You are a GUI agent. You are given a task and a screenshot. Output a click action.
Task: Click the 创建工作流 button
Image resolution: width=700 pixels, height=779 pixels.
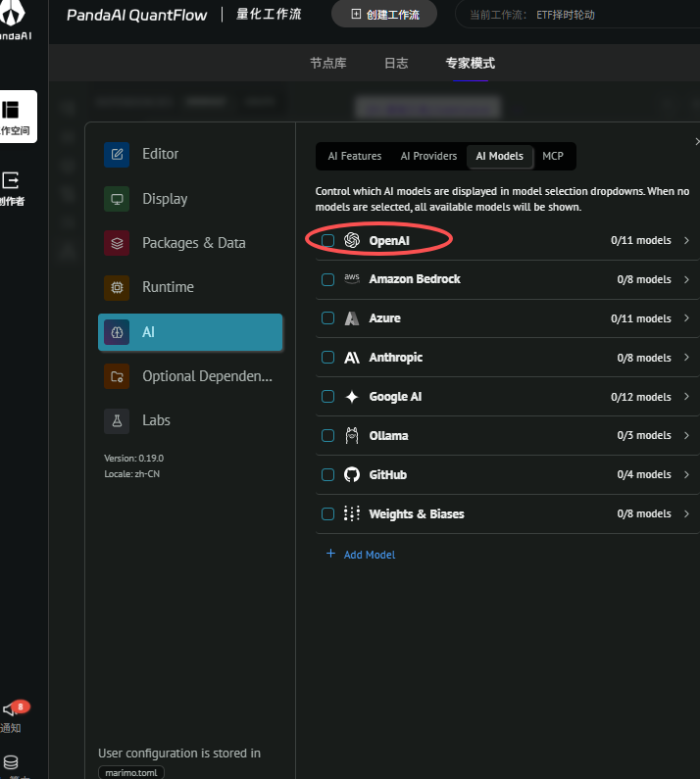click(384, 15)
